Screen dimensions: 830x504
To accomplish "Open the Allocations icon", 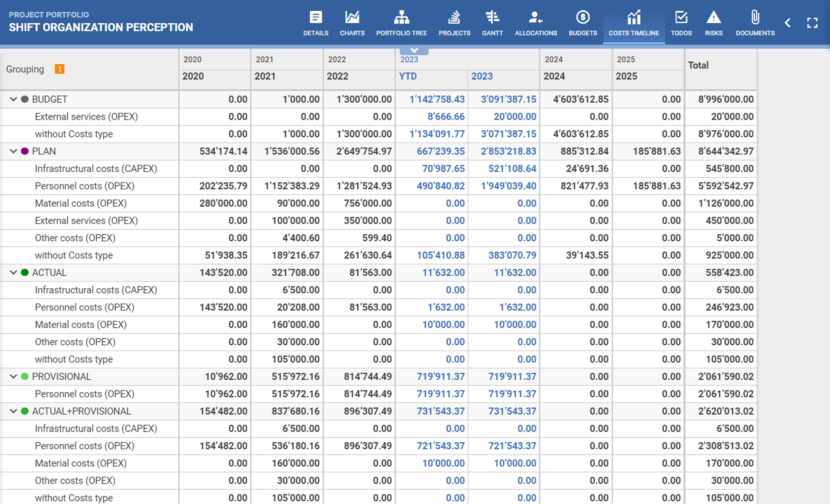I will [x=536, y=17].
